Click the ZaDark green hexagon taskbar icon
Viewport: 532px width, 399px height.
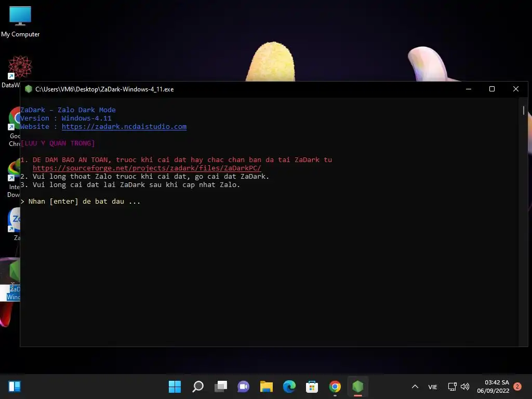coord(358,387)
